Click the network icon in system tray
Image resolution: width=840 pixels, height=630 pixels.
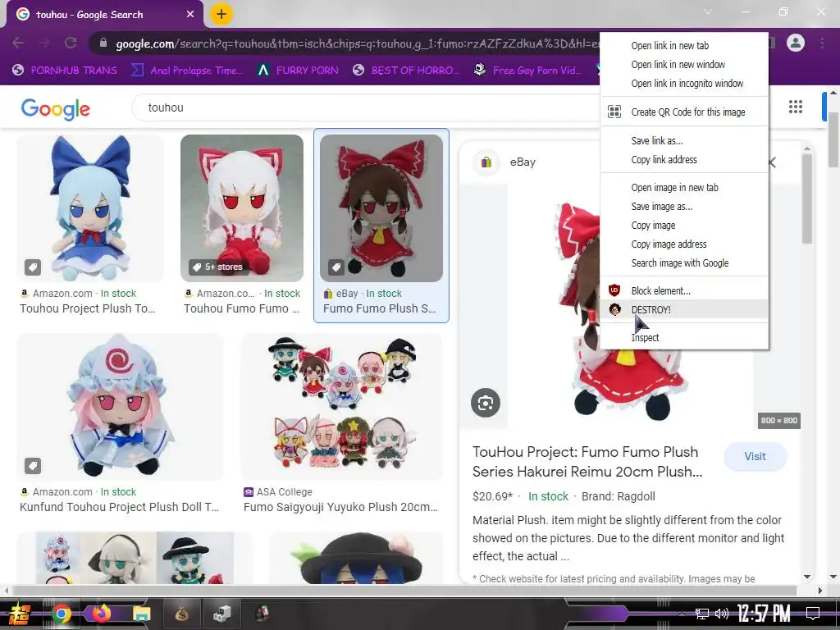702,614
